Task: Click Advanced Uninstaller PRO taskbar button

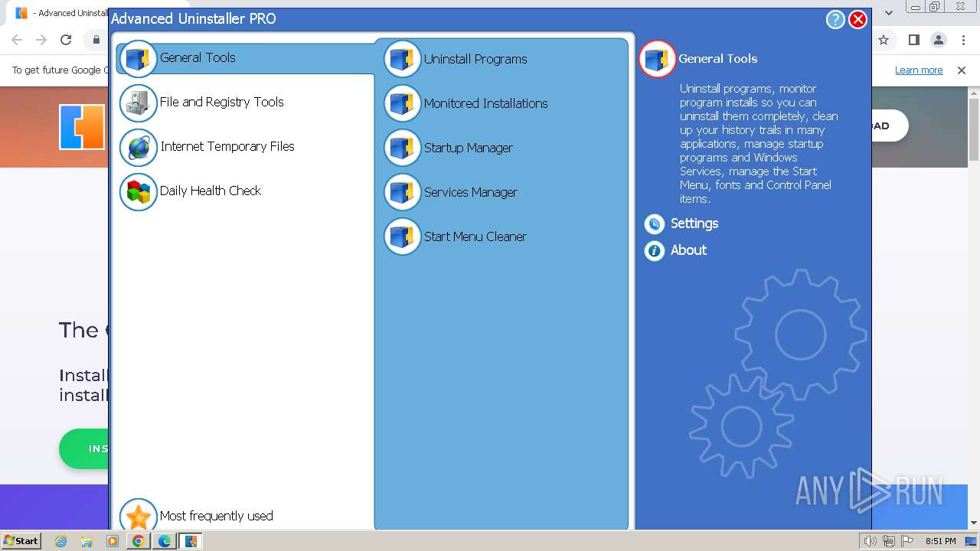Action: (190, 541)
